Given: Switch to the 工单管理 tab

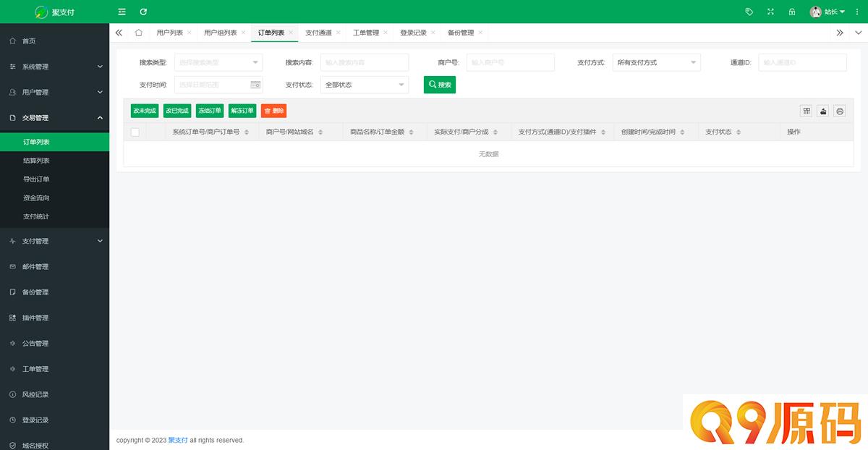Looking at the screenshot, I should point(366,33).
